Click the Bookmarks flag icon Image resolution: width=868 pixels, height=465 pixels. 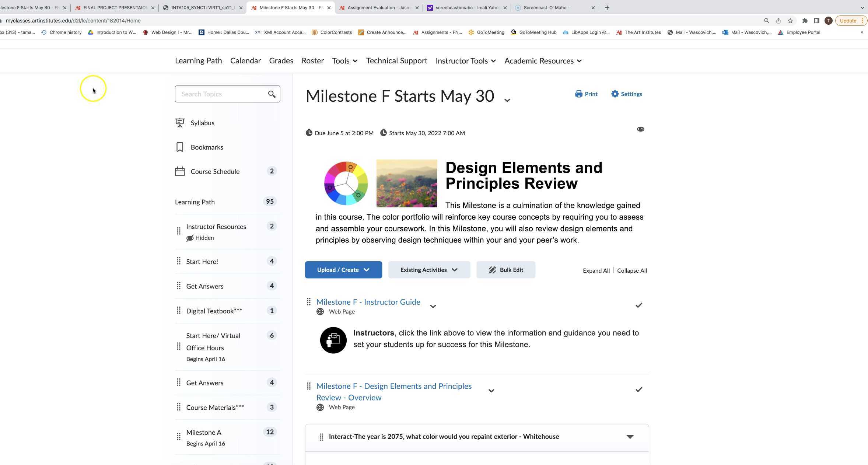179,147
